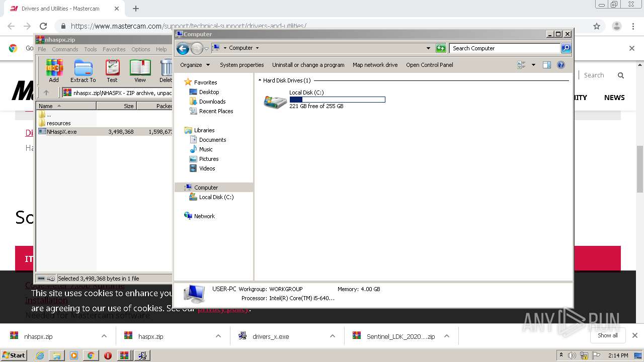Click the Forward arrow in Computer window
The height and width of the screenshot is (362, 644).
coord(197,48)
